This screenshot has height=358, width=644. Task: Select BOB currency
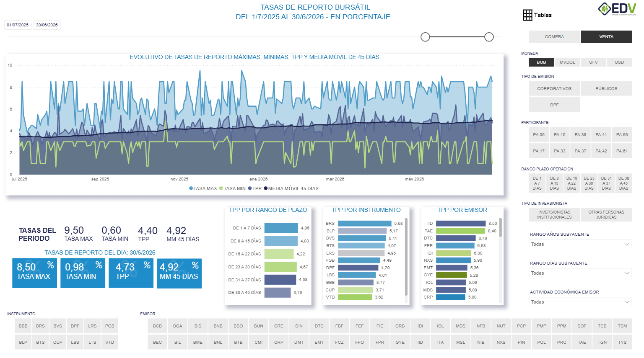[541, 62]
